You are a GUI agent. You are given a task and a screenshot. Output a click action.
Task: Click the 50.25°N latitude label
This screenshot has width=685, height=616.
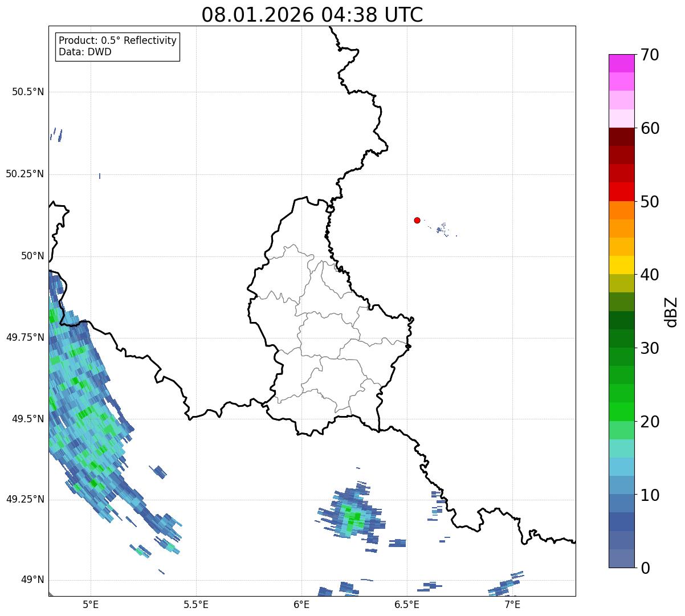coord(25,174)
